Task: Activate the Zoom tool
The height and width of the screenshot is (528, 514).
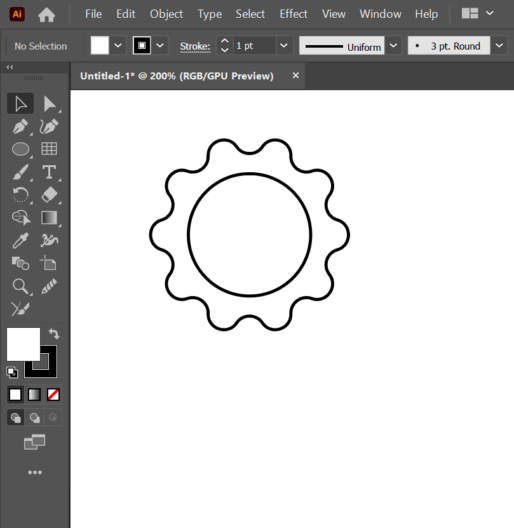Action: pyautogui.click(x=20, y=286)
